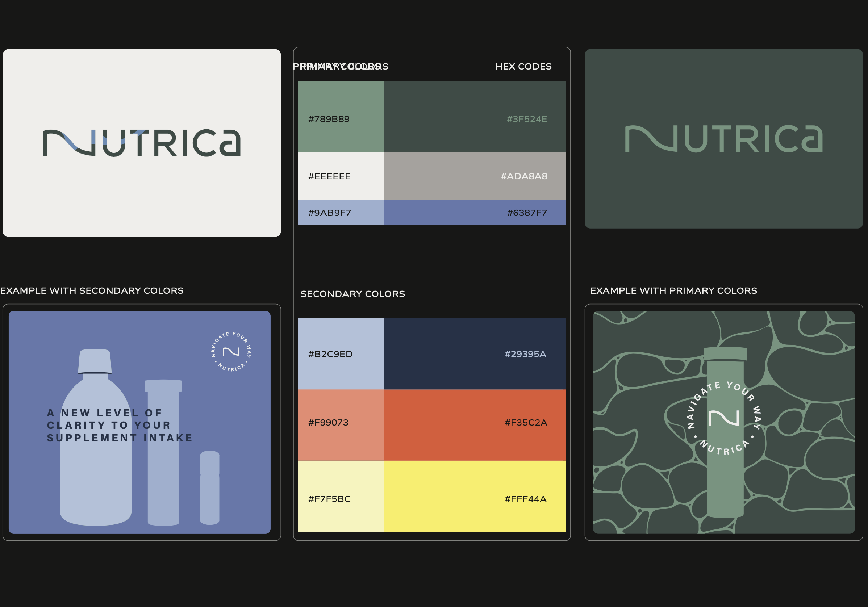868x607 pixels.
Task: Click the supplement intake tagline text
Action: coord(120,425)
